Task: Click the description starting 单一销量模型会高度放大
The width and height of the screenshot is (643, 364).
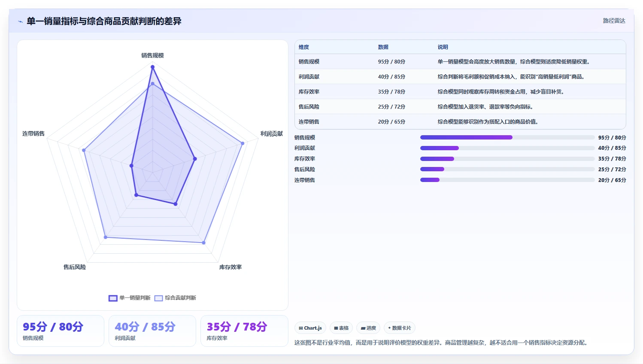Action: click(x=515, y=62)
